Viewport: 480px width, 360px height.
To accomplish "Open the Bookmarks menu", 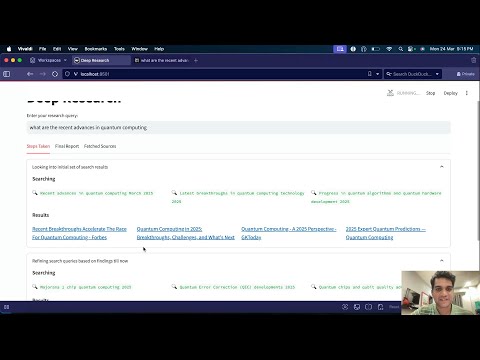I will point(96,49).
